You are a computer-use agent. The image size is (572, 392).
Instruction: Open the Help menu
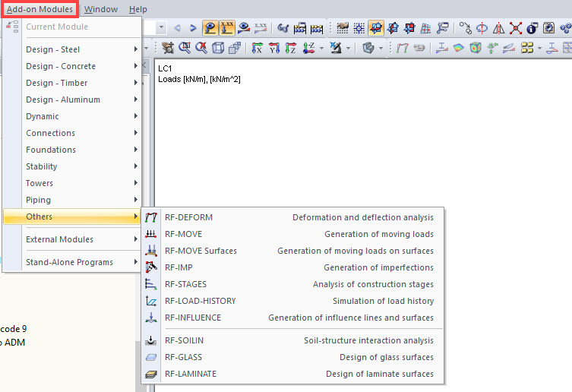point(138,9)
